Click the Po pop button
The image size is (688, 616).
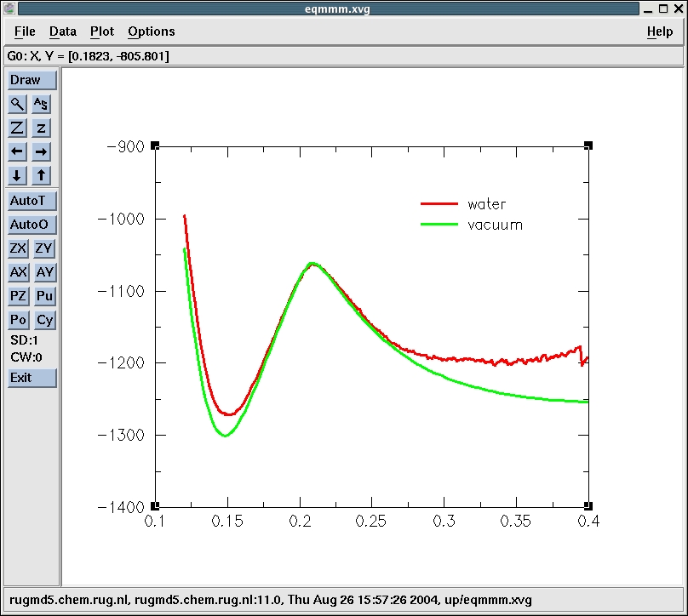tap(18, 320)
